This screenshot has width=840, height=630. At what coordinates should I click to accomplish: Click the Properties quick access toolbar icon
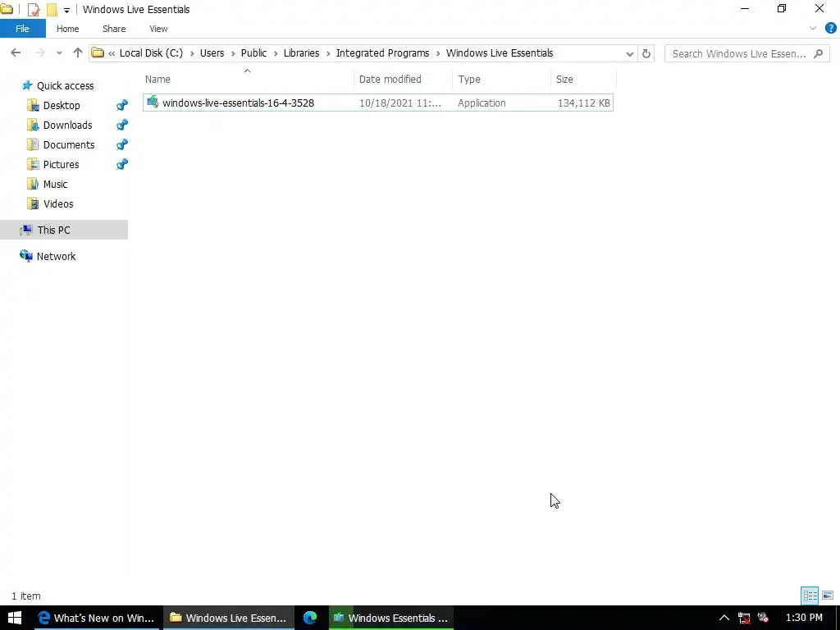[33, 10]
